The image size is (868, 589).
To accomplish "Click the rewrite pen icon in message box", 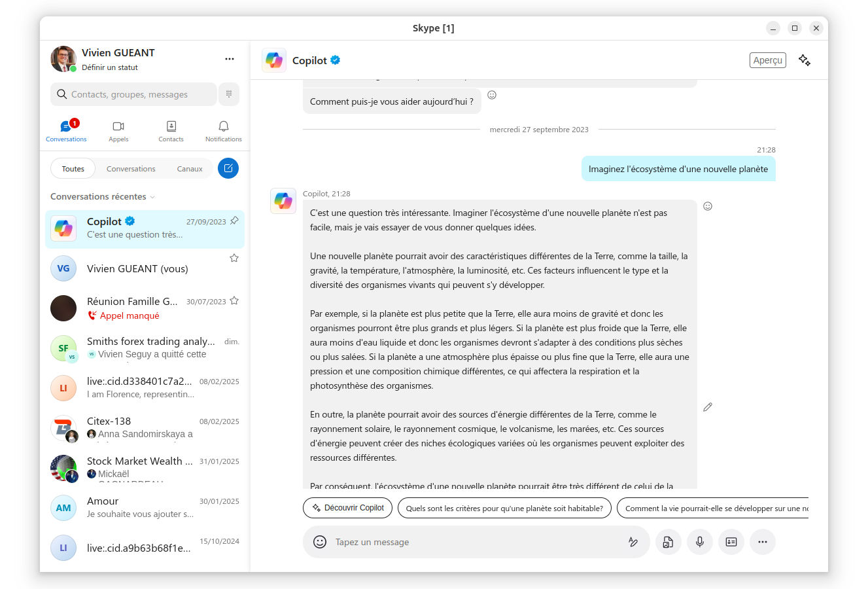I will click(633, 542).
